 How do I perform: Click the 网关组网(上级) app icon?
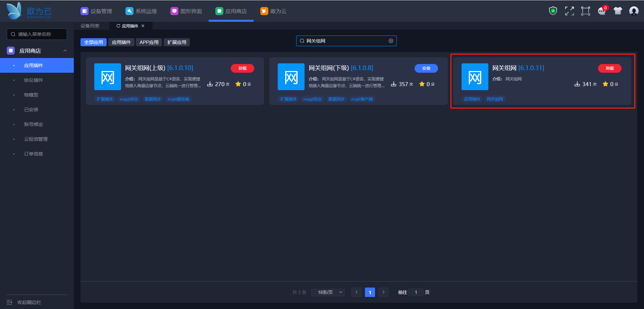click(x=107, y=77)
